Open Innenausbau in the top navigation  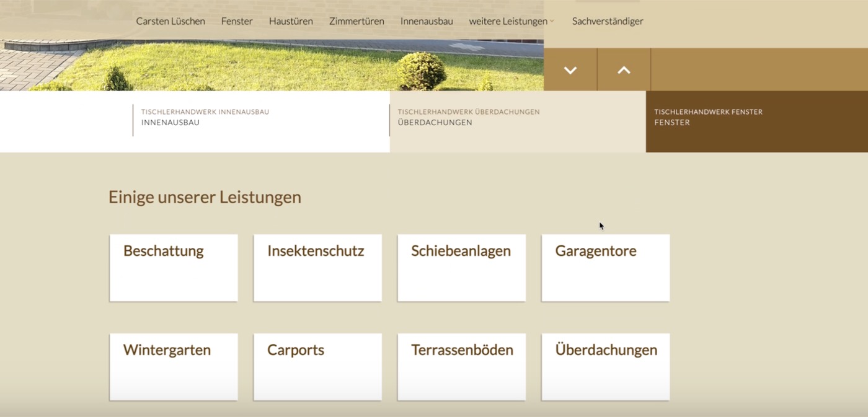[427, 21]
